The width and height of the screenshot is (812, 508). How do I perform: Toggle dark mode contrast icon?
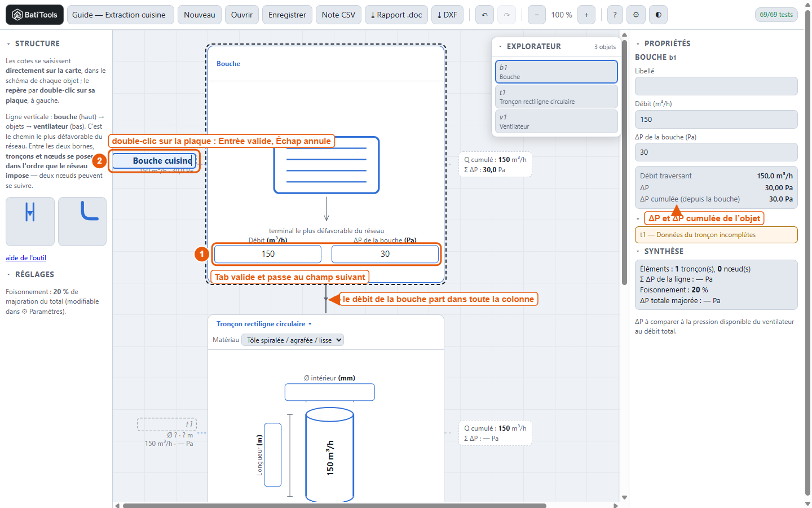coord(658,15)
